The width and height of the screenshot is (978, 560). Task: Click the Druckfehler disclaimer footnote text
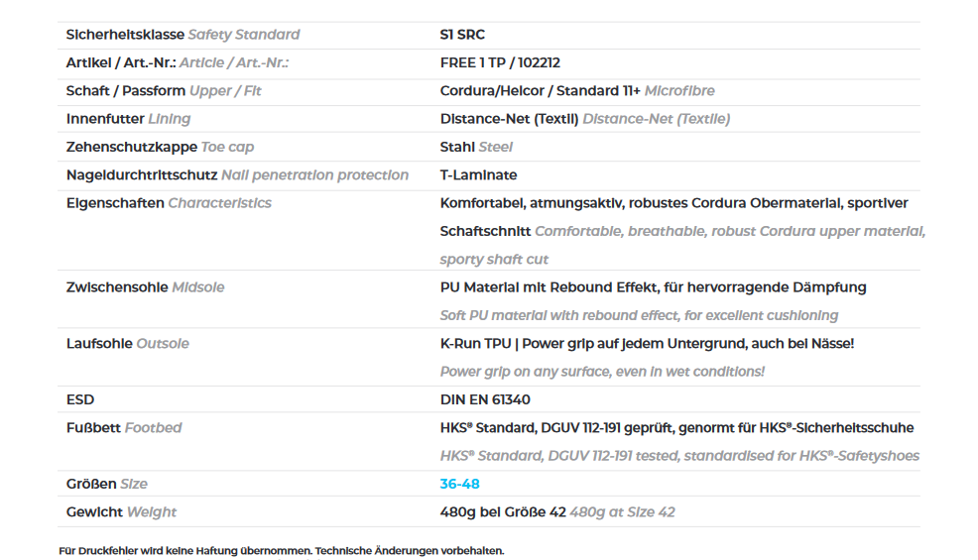pyautogui.click(x=282, y=551)
